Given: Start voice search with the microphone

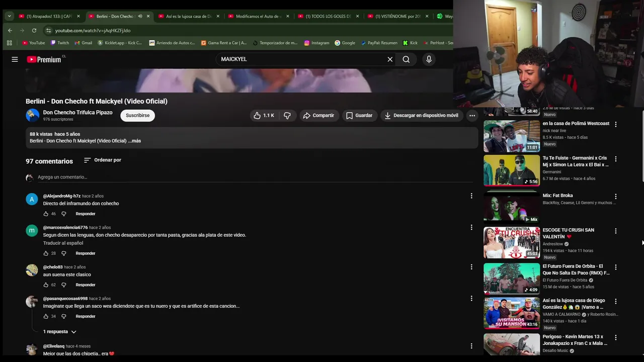Looking at the screenshot, I should [x=429, y=59].
